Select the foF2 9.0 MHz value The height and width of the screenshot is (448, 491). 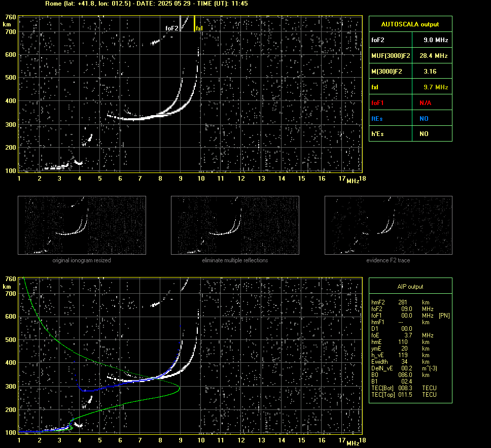point(436,40)
